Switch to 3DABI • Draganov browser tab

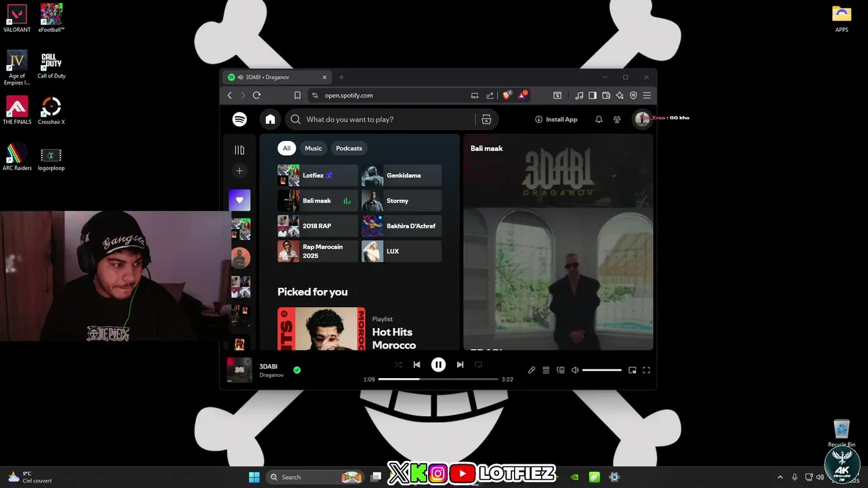click(x=277, y=77)
